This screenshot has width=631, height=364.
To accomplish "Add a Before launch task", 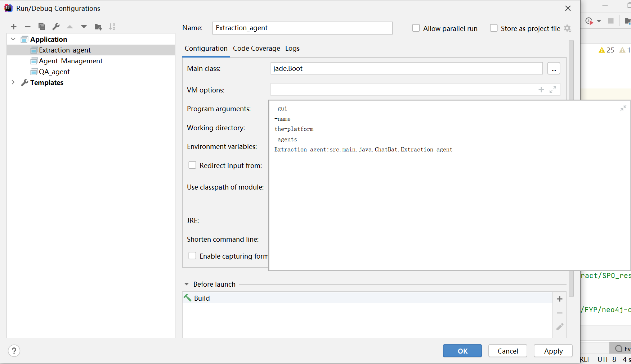I will 560,299.
